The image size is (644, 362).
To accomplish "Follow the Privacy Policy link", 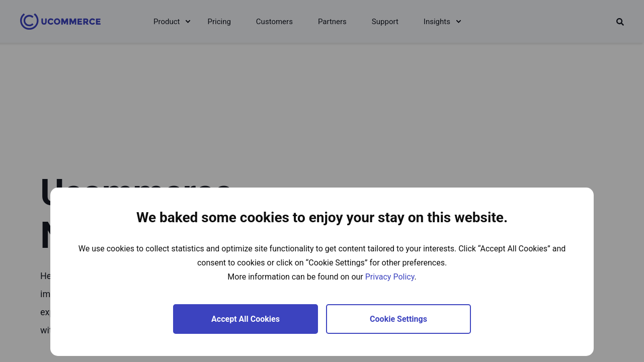I will (x=389, y=277).
